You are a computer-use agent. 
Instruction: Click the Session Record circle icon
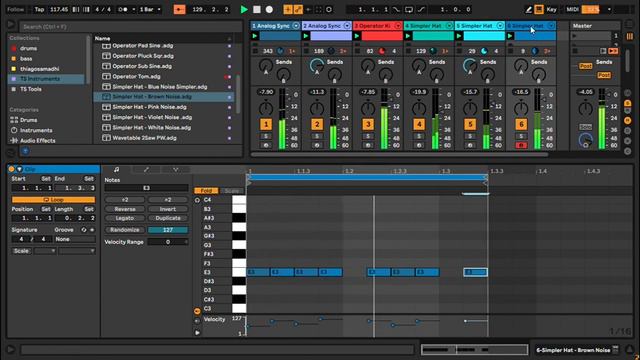pyautogui.click(x=329, y=9)
